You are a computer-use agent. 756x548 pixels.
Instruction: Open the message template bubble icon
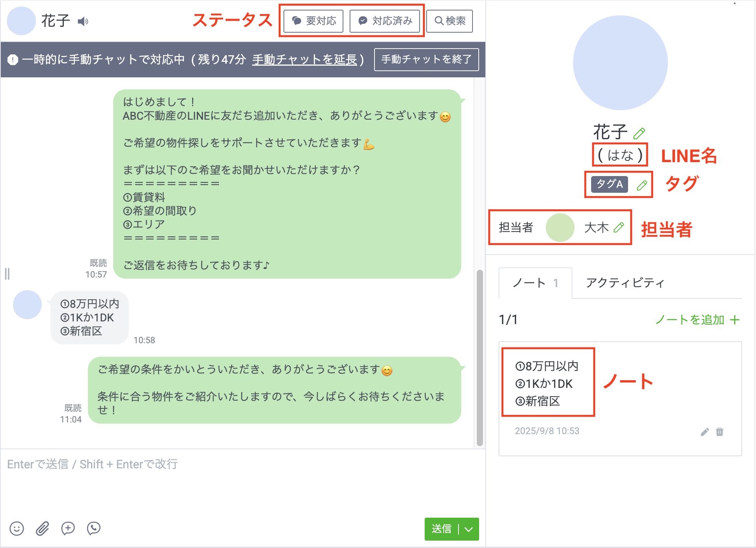(68, 529)
